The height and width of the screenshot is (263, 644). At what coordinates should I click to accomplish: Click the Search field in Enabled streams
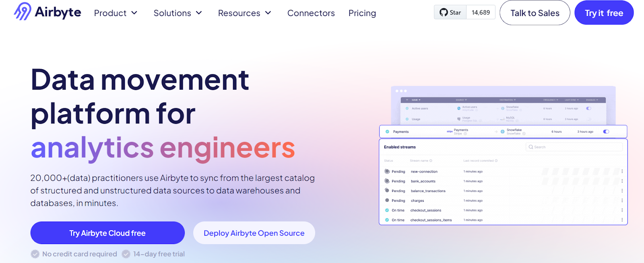pos(574,147)
